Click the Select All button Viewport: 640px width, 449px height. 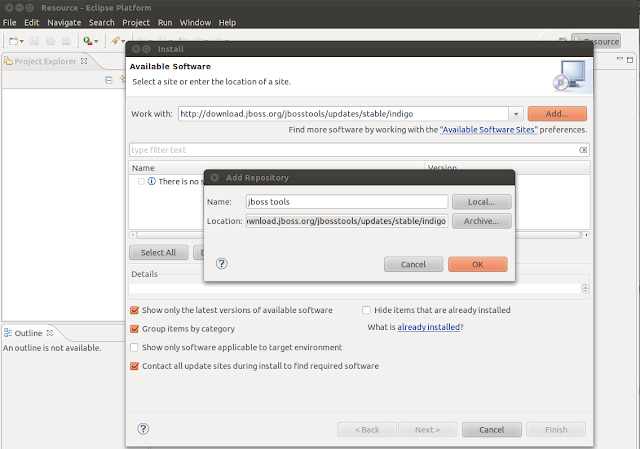pyautogui.click(x=158, y=252)
